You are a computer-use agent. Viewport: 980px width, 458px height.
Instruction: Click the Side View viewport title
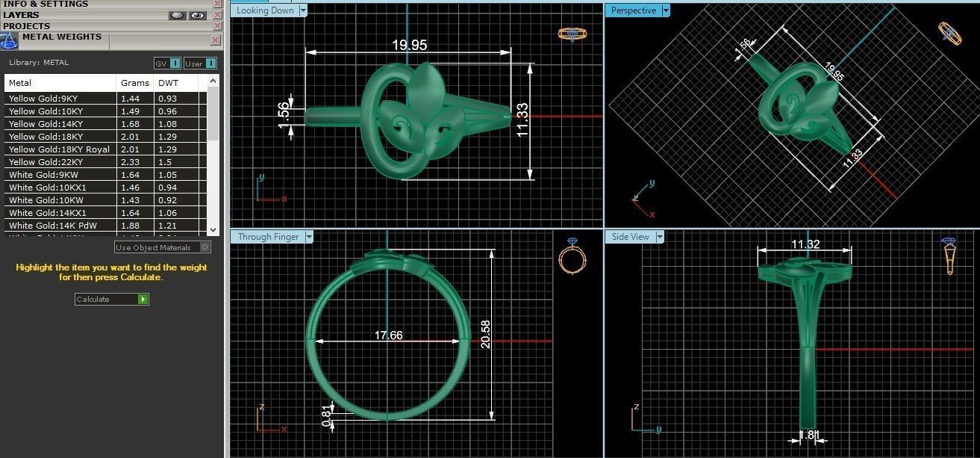[x=631, y=237]
